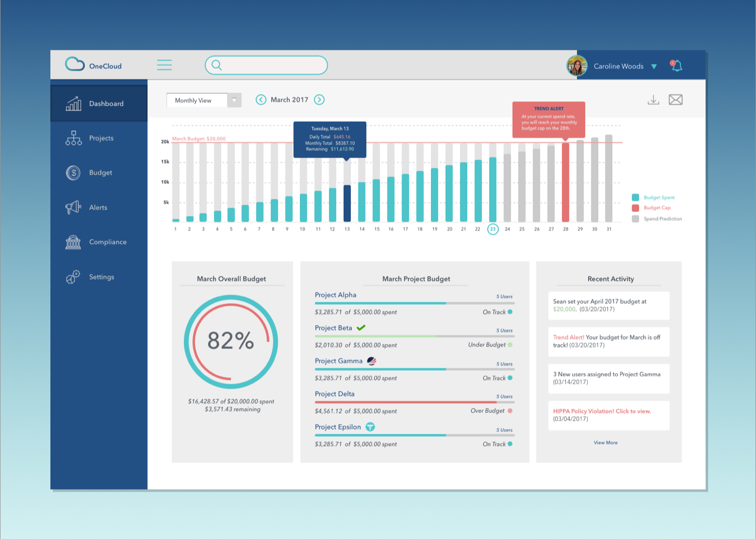This screenshot has height=539, width=756.
Task: Open the Trend Alert activity entry
Action: pos(609,342)
